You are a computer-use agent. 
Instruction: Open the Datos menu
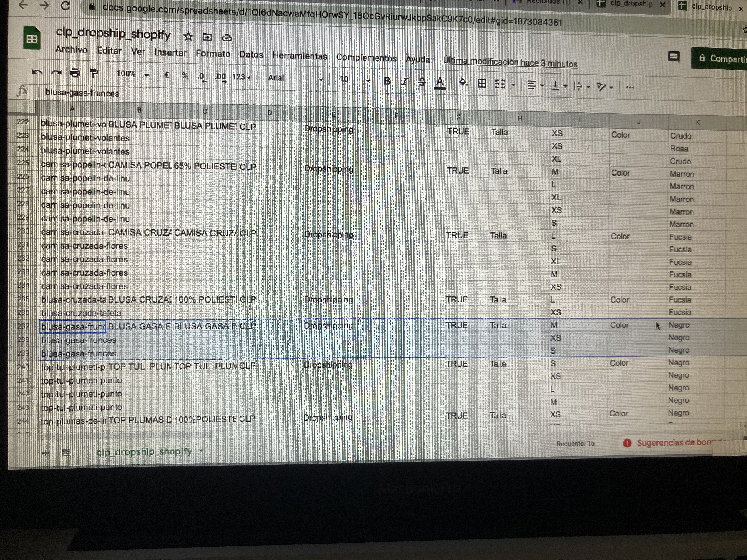tap(251, 55)
